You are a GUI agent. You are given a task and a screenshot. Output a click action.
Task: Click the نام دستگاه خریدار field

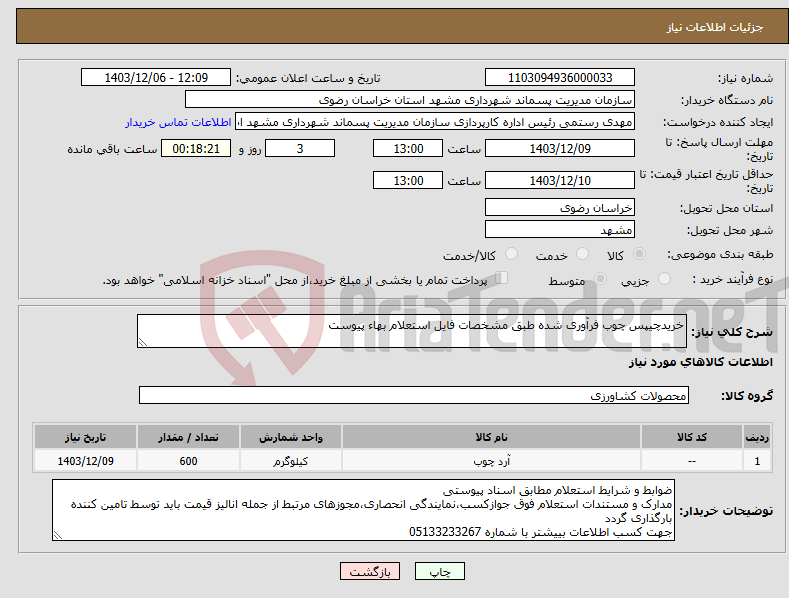[x=410, y=100]
